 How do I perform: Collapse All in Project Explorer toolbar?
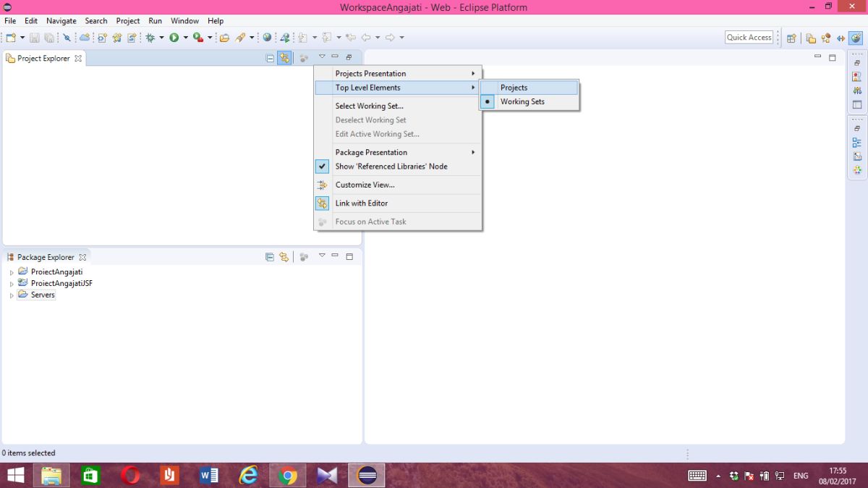click(270, 58)
